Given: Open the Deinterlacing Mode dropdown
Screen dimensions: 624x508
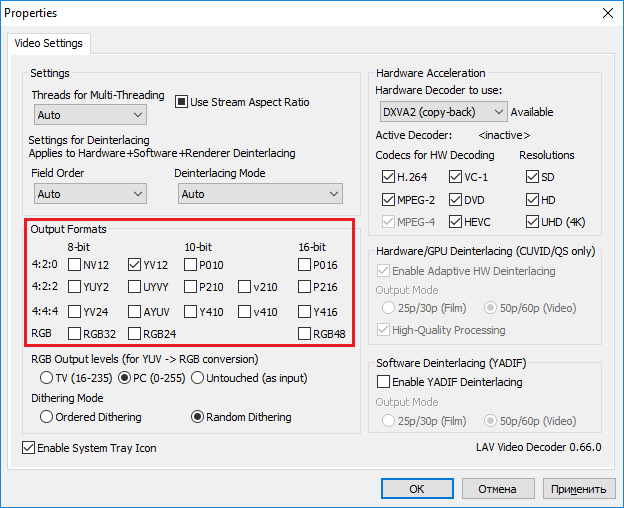Looking at the screenshot, I should pos(257,193).
